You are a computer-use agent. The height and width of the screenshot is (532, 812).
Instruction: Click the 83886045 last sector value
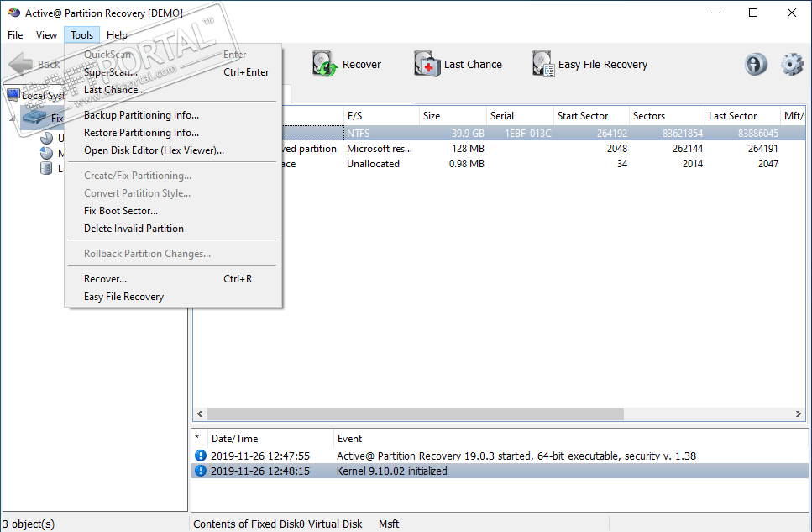[x=757, y=134]
